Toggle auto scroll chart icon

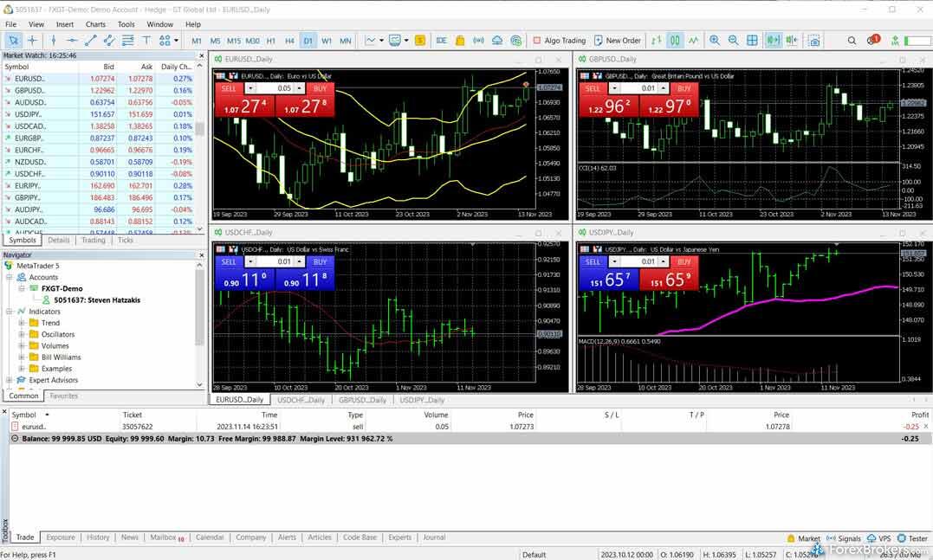click(x=773, y=41)
